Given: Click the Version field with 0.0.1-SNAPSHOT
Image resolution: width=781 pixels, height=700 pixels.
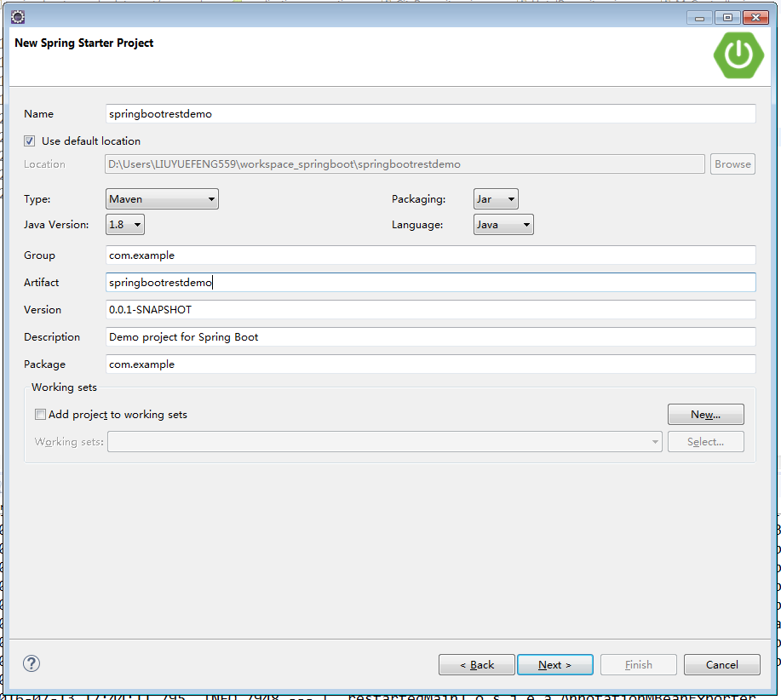Looking at the screenshot, I should click(430, 310).
